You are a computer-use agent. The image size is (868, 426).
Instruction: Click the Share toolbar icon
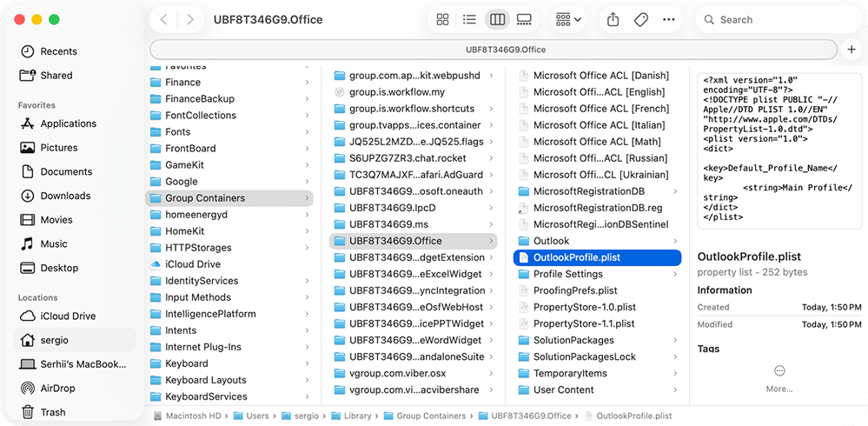pos(613,20)
